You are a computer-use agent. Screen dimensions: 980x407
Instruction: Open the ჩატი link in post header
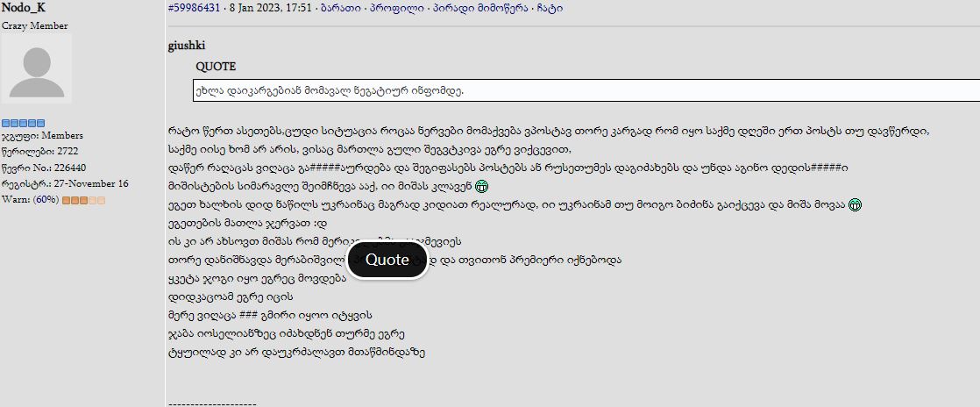point(550,9)
